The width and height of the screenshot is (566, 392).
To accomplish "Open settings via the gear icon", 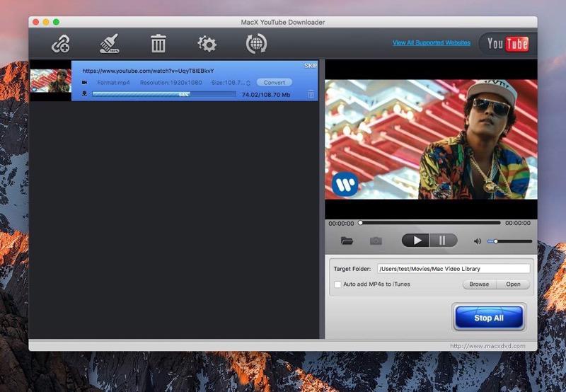I will pos(207,44).
